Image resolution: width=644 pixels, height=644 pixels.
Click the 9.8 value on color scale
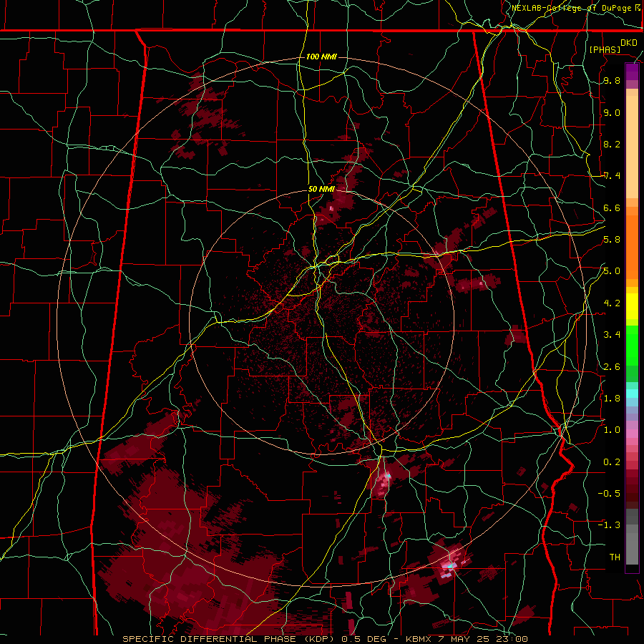pos(612,80)
